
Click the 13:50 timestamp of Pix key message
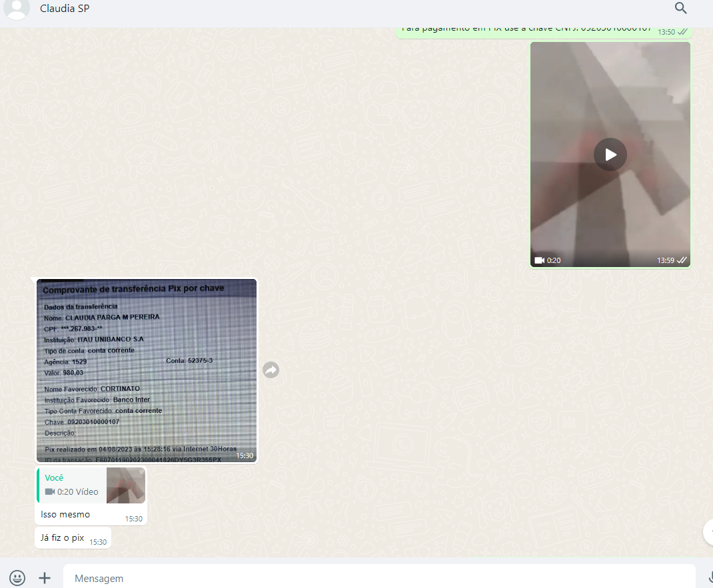pyautogui.click(x=666, y=32)
